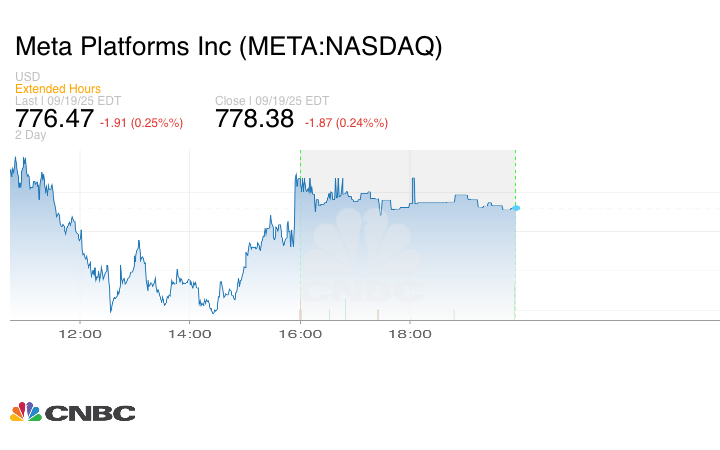The image size is (720, 450).
Task: Click the CNBC peacock logo icon at bottom left
Action: pyautogui.click(x=25, y=412)
